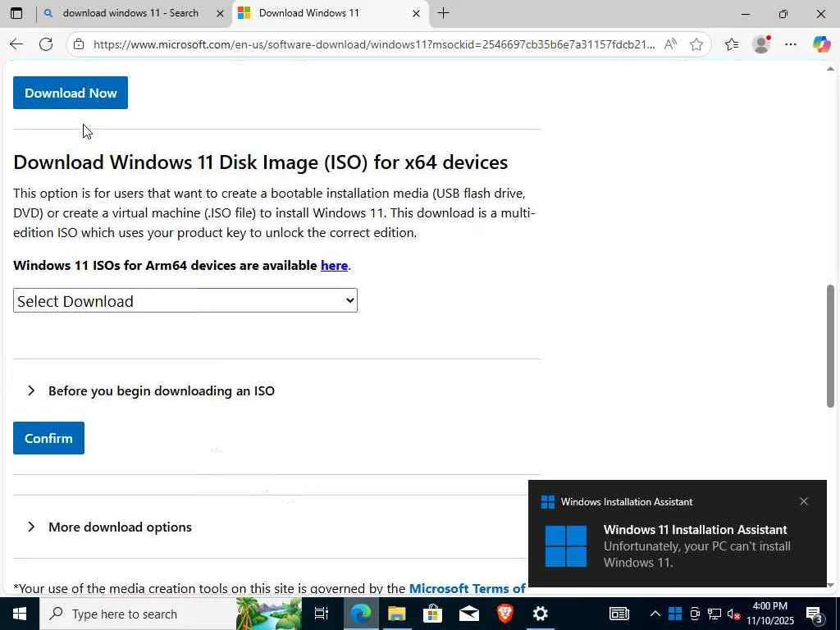Open a new browser tab
The width and height of the screenshot is (840, 630).
pos(443,13)
